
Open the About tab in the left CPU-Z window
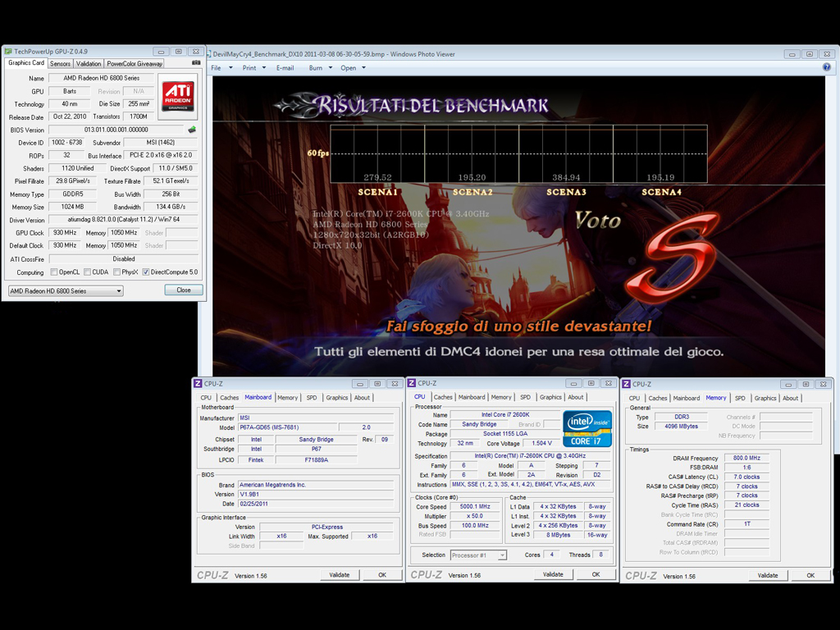click(362, 398)
